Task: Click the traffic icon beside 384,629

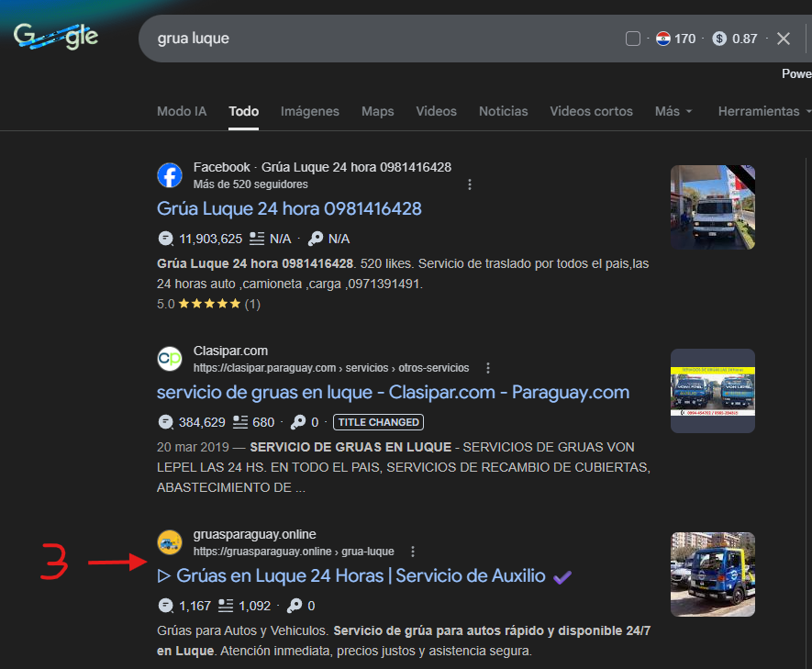Action: [x=165, y=422]
